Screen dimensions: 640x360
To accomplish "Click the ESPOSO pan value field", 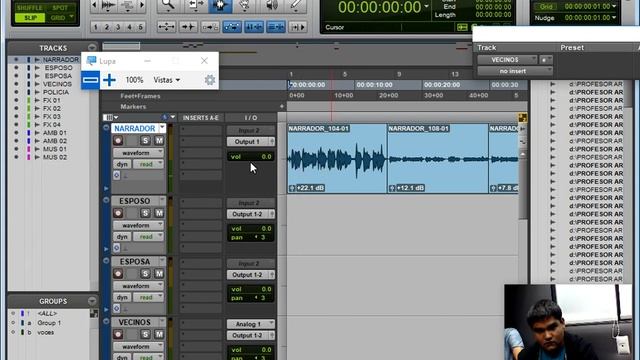I will coord(251,237).
